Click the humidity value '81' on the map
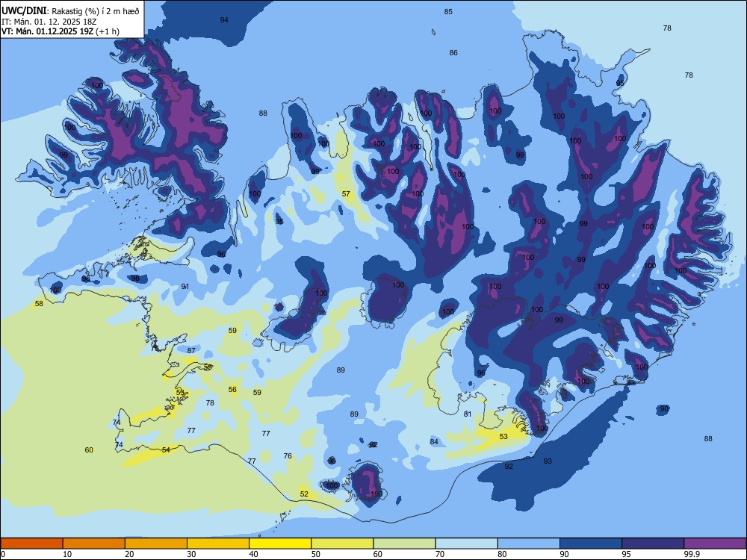 pyautogui.click(x=468, y=414)
